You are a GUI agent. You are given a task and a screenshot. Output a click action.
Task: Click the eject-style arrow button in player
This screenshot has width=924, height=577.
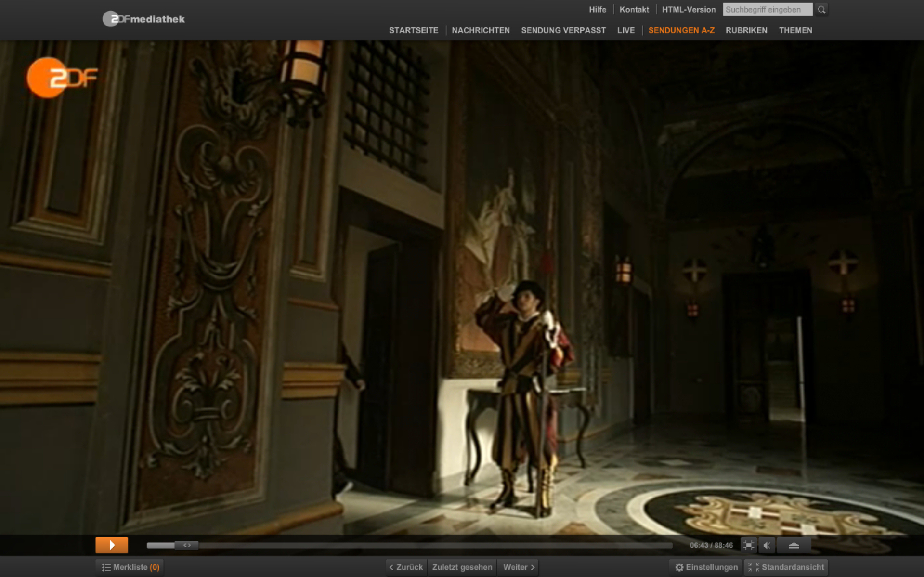point(794,545)
